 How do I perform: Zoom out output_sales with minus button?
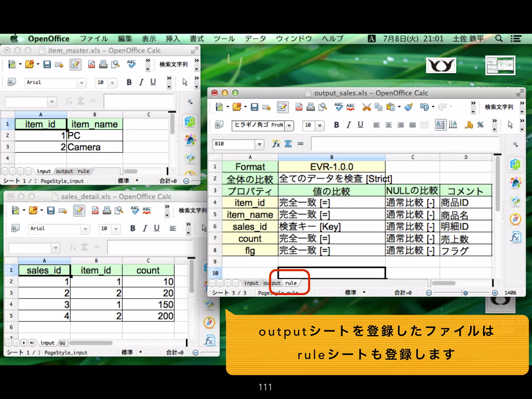point(429,293)
